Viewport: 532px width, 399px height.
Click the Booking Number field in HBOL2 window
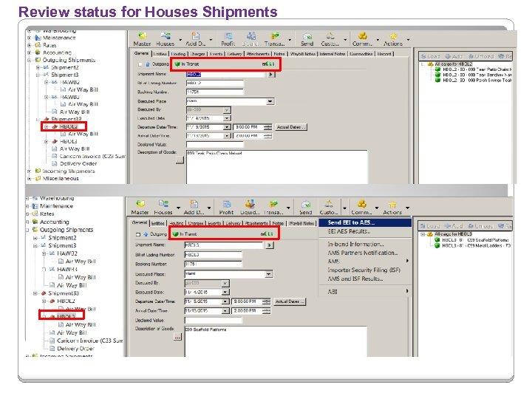point(215,92)
